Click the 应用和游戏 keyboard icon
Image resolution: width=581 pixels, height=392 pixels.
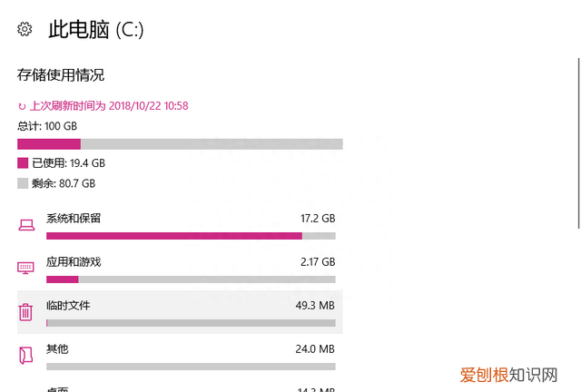[25, 268]
